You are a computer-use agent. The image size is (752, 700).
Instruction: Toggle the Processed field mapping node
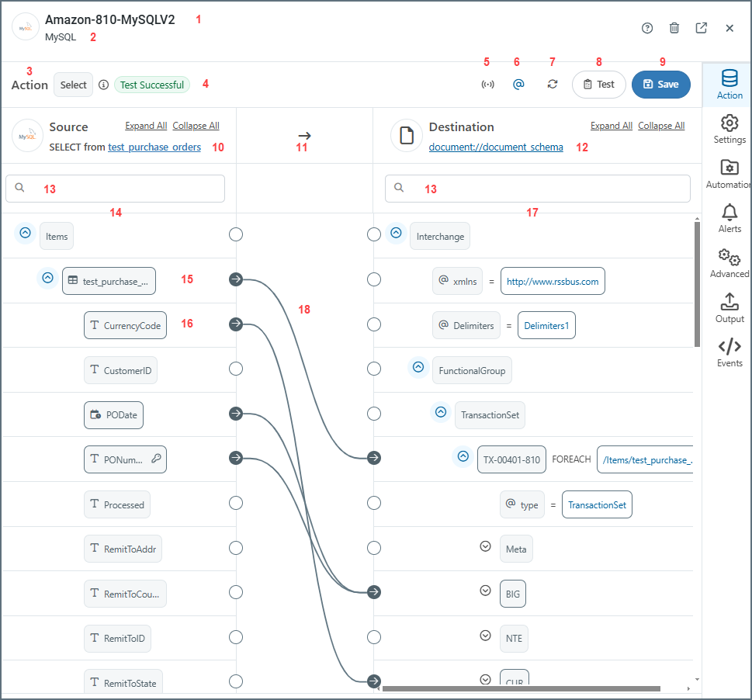click(x=236, y=504)
